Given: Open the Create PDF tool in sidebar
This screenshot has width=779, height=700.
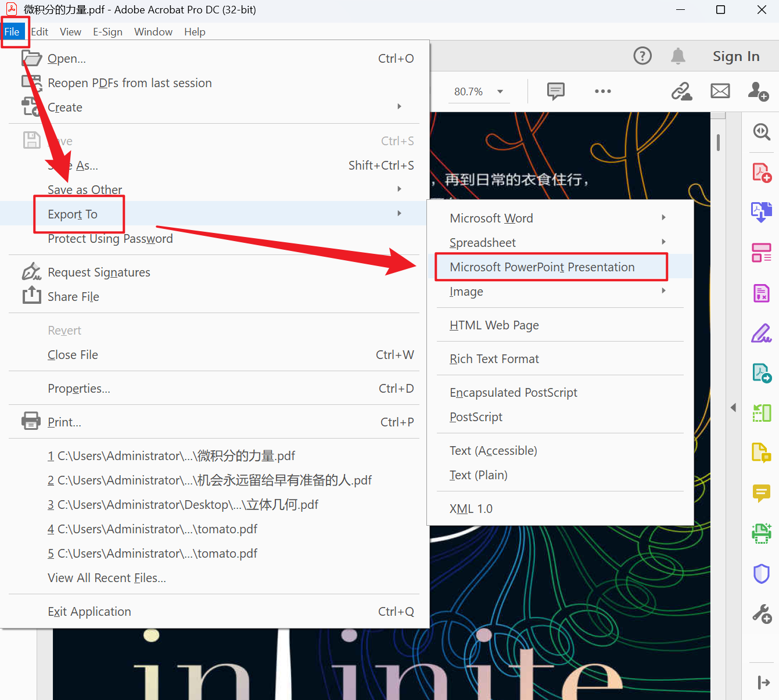Looking at the screenshot, I should pyautogui.click(x=761, y=173).
